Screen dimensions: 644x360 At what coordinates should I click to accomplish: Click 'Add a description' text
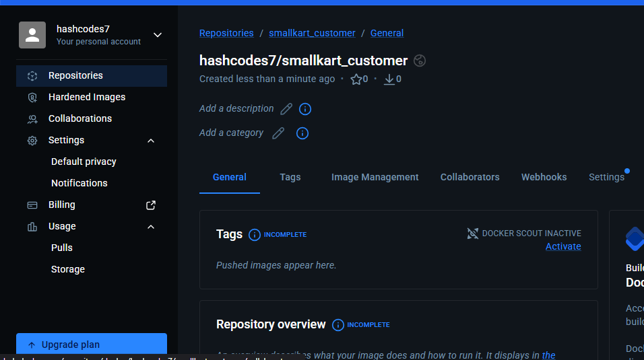(236, 108)
